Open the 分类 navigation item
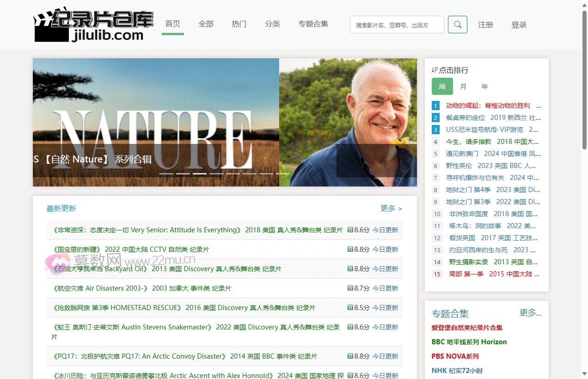This screenshot has width=588, height=379. 272,24
